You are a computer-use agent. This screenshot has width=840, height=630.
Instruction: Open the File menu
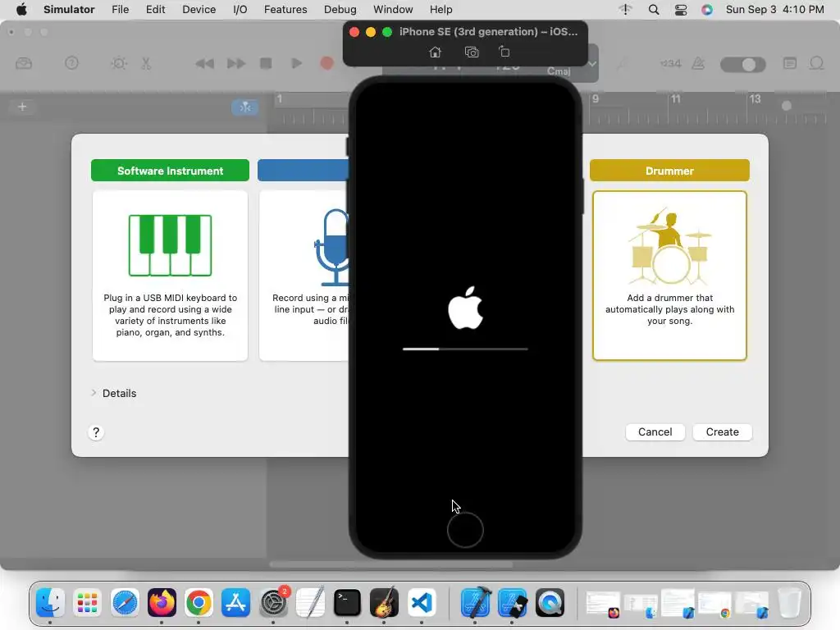(x=120, y=9)
